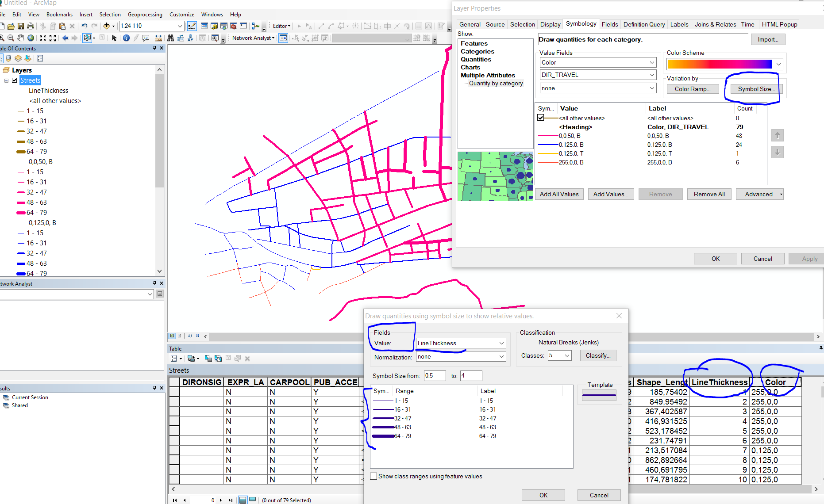Open the Go To XY tool

(x=190, y=38)
